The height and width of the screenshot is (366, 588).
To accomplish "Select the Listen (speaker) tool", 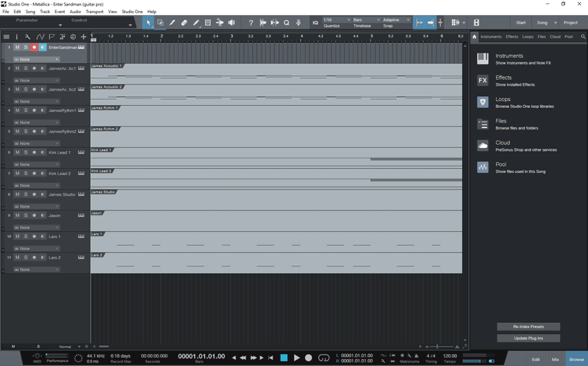I will click(232, 23).
